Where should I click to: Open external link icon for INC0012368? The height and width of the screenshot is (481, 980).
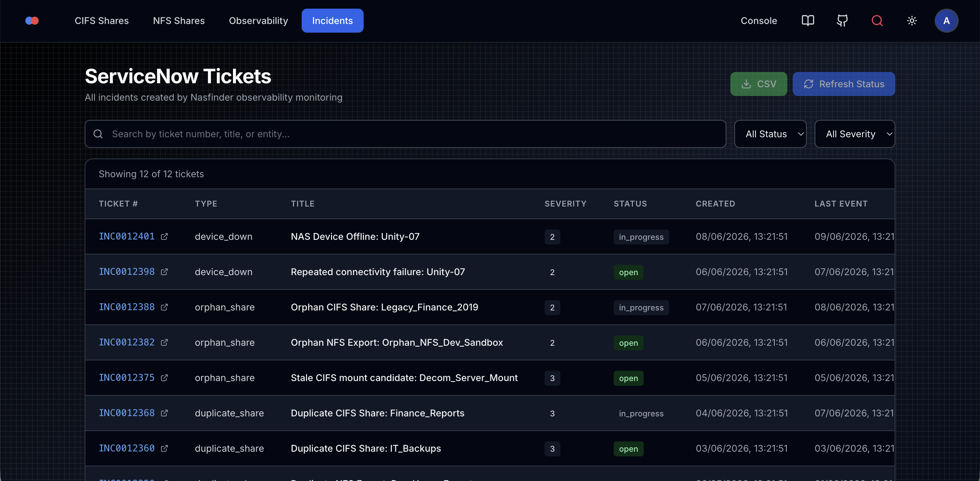pyautogui.click(x=164, y=413)
